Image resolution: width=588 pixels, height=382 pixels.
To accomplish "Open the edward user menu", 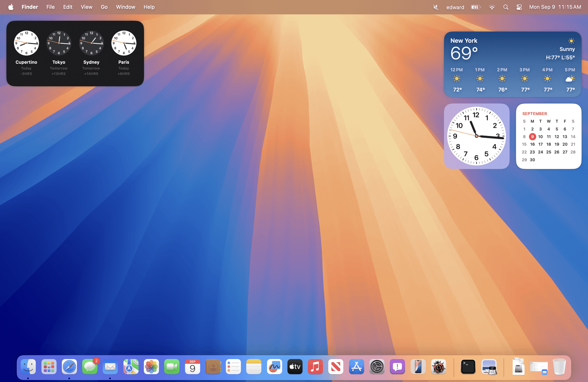I will tap(455, 7).
